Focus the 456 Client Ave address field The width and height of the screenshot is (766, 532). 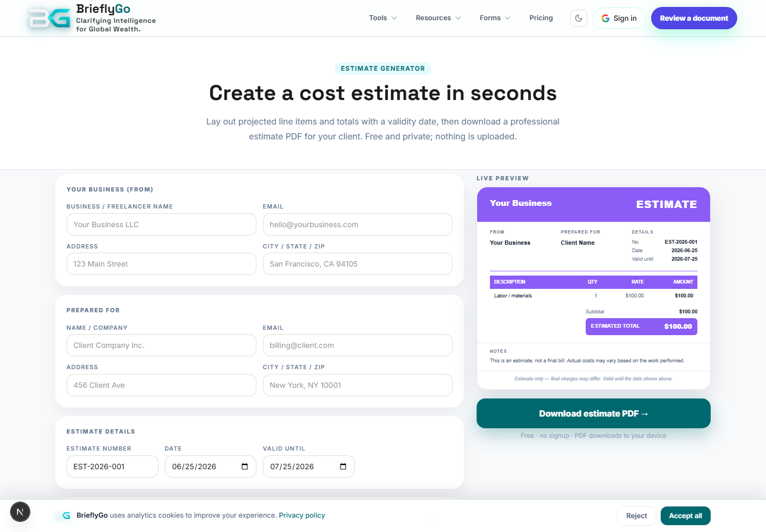(161, 385)
